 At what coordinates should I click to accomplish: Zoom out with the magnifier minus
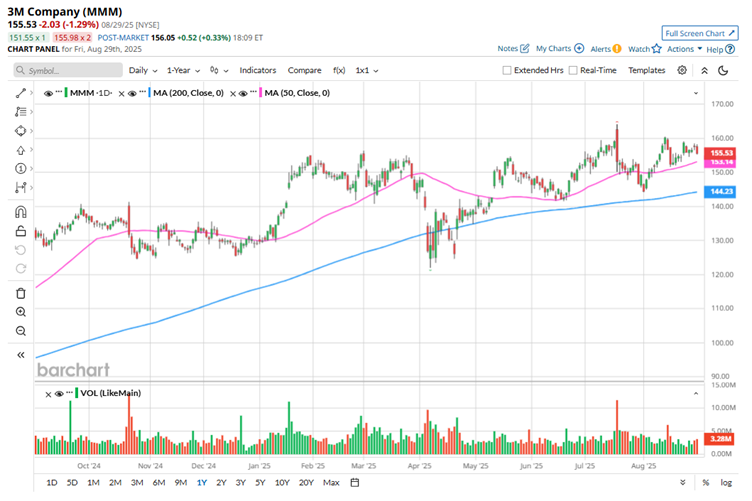click(x=21, y=331)
